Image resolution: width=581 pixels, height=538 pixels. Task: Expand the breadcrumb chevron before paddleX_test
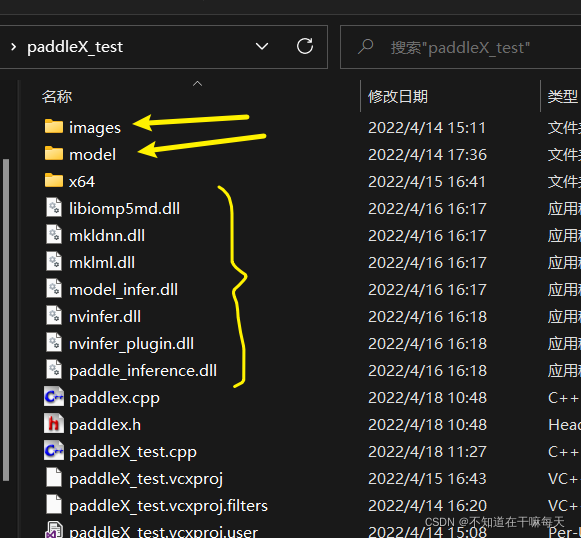pos(13,47)
